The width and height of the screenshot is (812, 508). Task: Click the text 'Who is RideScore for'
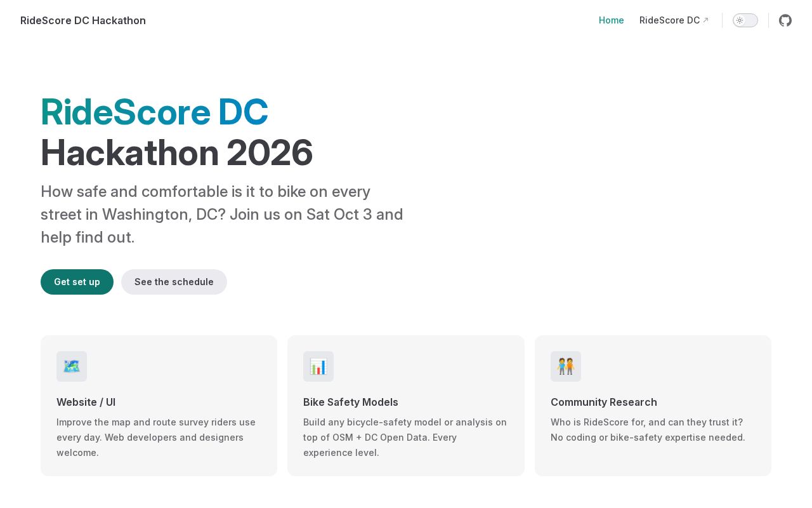tap(648, 430)
